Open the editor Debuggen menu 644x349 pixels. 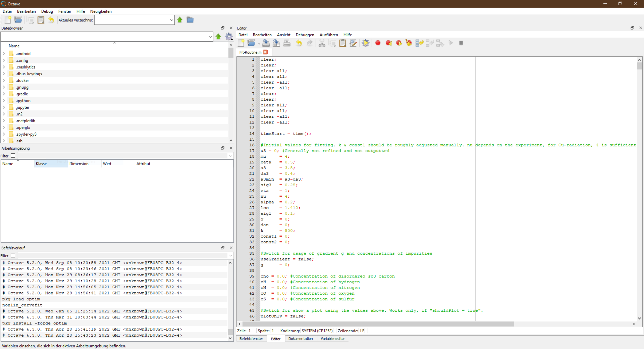pyautogui.click(x=305, y=35)
